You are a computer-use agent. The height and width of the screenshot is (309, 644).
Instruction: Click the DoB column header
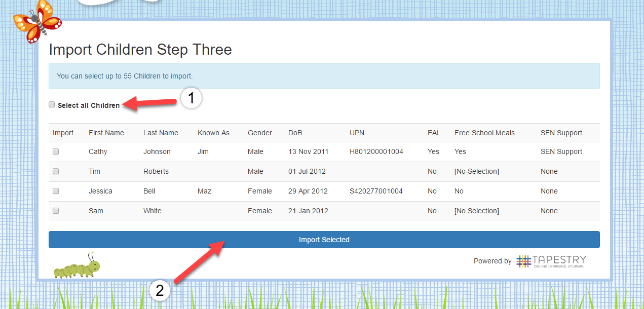[x=294, y=133]
